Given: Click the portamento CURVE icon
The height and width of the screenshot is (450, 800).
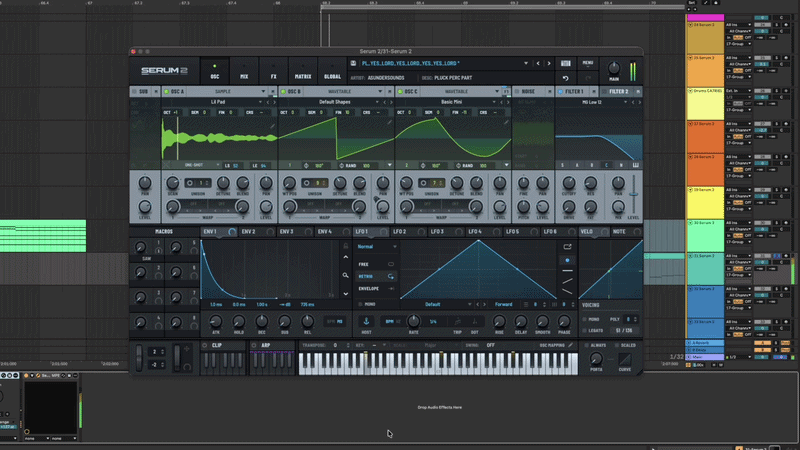Looking at the screenshot, I should pyautogui.click(x=624, y=359).
